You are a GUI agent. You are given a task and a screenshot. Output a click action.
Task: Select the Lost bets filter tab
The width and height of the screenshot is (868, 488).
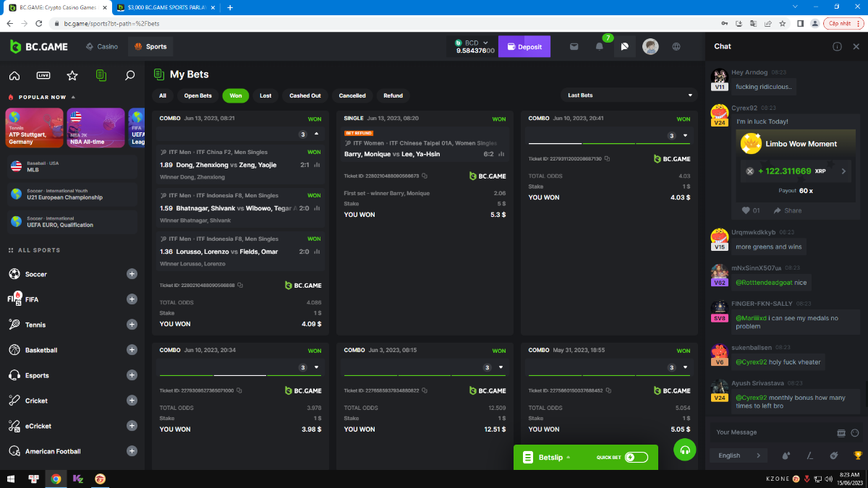tap(265, 95)
